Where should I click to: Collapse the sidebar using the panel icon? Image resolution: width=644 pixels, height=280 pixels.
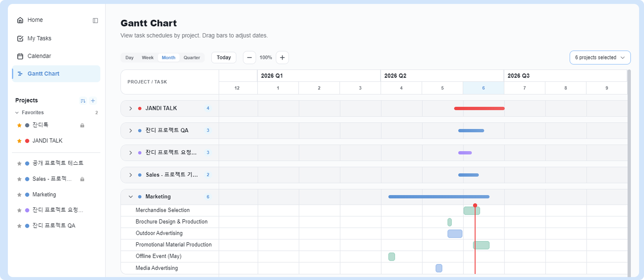95,21
